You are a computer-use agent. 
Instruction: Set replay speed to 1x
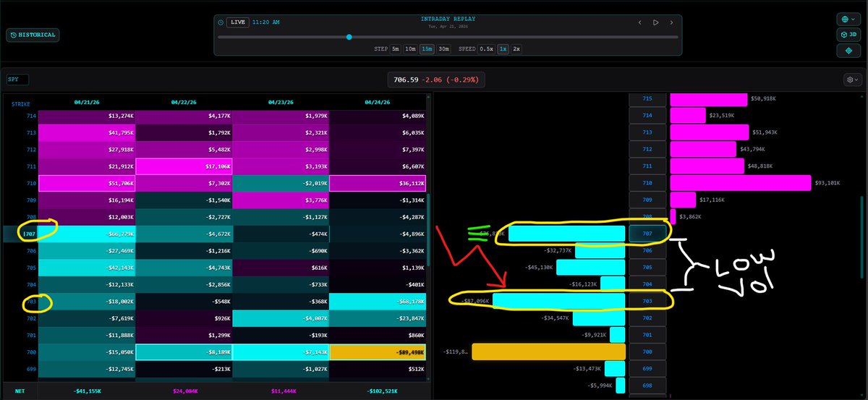coord(503,48)
